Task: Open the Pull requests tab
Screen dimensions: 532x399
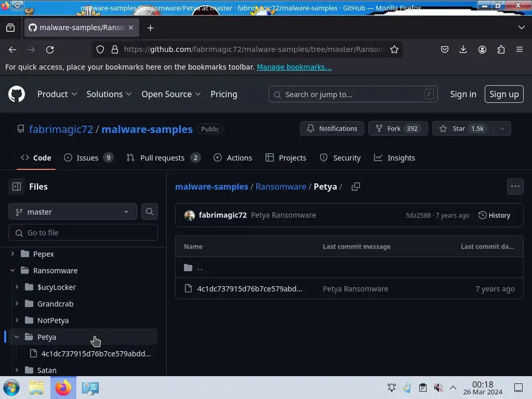Action: [164, 158]
